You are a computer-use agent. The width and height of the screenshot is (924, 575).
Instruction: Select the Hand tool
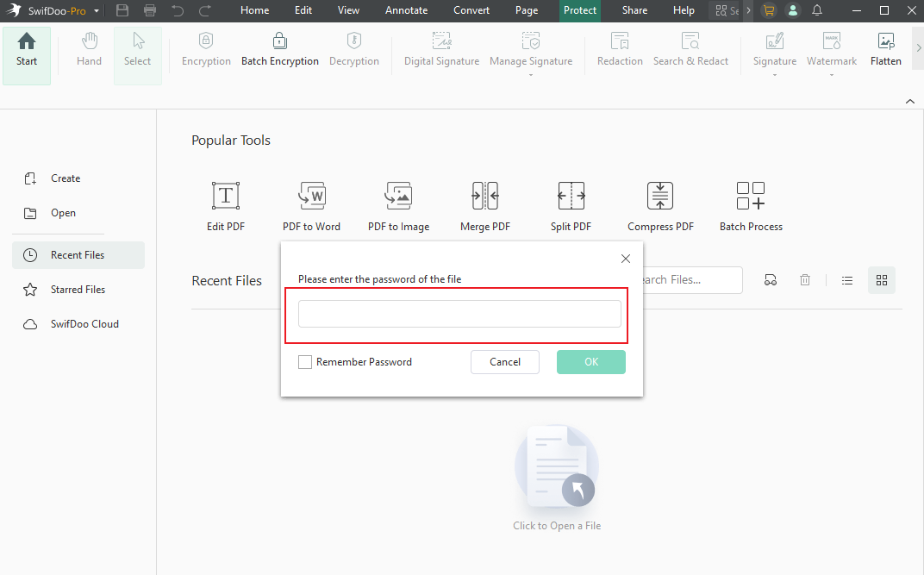pyautogui.click(x=89, y=47)
